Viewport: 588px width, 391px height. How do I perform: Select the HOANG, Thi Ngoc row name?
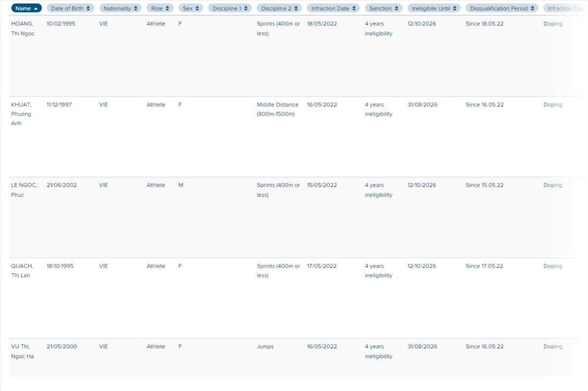pyautogui.click(x=23, y=29)
